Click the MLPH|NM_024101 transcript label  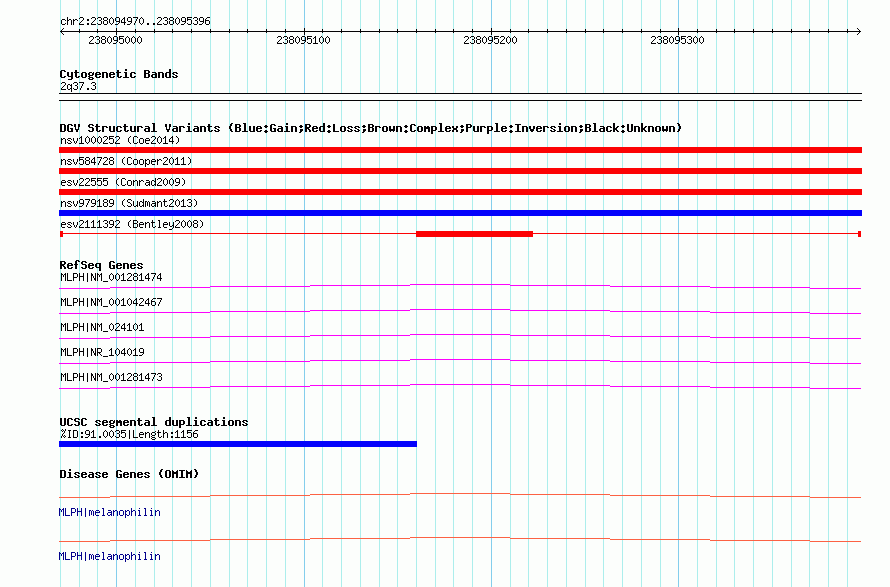pyautogui.click(x=102, y=328)
